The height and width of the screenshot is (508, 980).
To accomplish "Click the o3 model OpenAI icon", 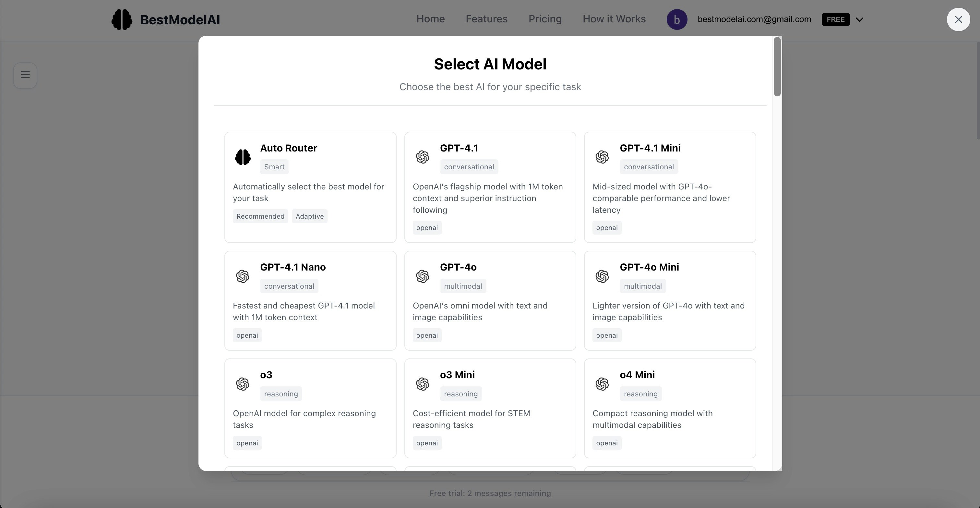I will (243, 384).
